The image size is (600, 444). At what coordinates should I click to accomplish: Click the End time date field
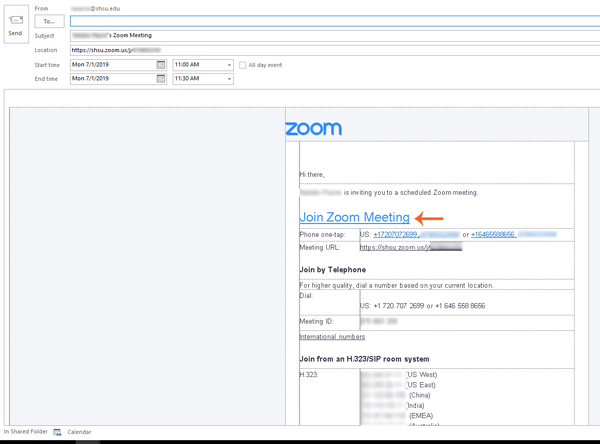pos(112,79)
